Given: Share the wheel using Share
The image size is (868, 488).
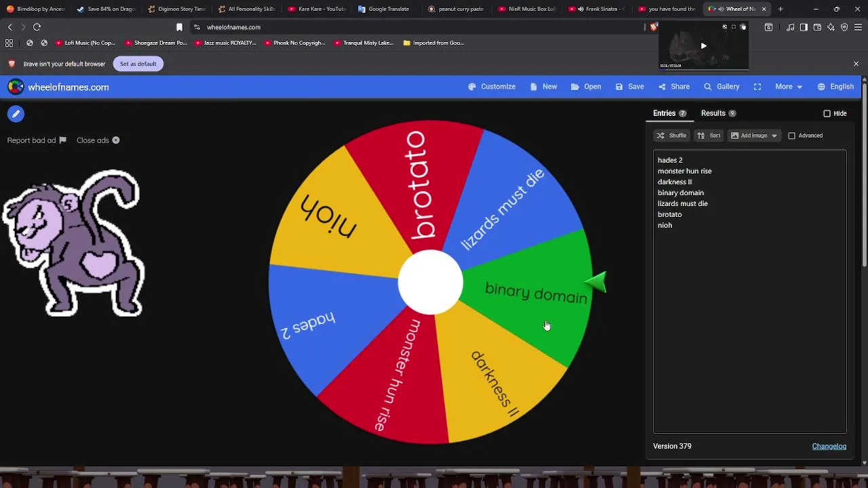Looking at the screenshot, I should [673, 87].
